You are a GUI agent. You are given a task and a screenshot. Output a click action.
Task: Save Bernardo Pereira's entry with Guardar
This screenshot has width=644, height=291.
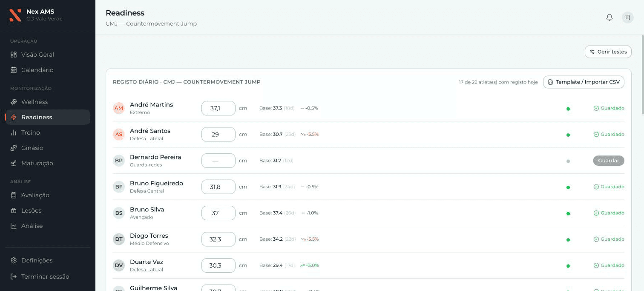(609, 161)
